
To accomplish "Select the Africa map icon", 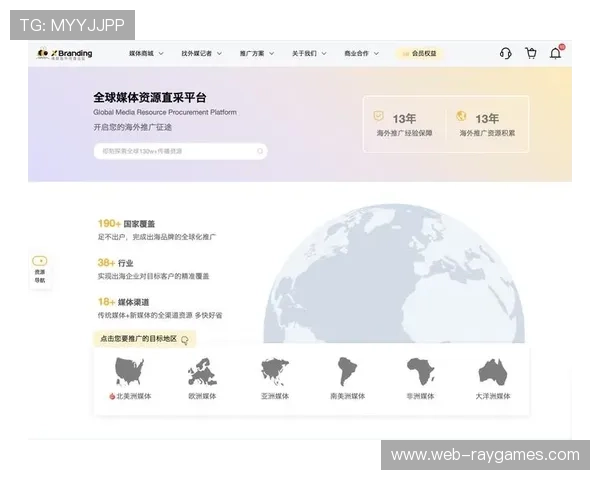I will [420, 372].
